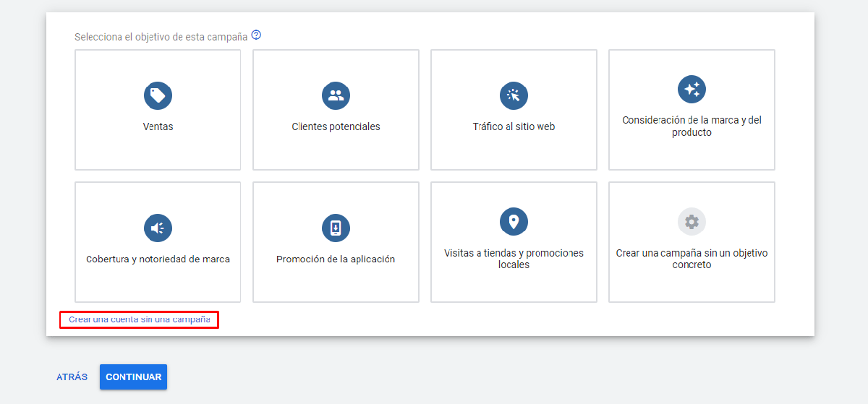Click the gear icon for campaign without objective
The image size is (868, 404).
coord(692,222)
